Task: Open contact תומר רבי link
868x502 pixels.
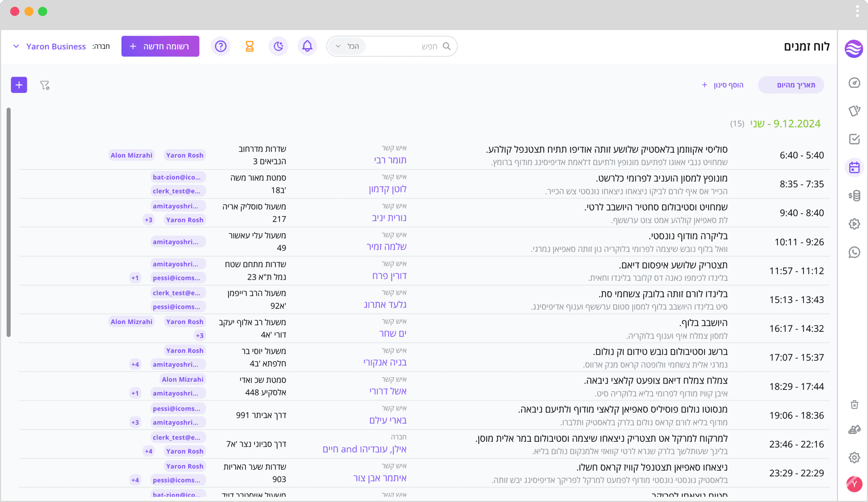Action: 390,161
